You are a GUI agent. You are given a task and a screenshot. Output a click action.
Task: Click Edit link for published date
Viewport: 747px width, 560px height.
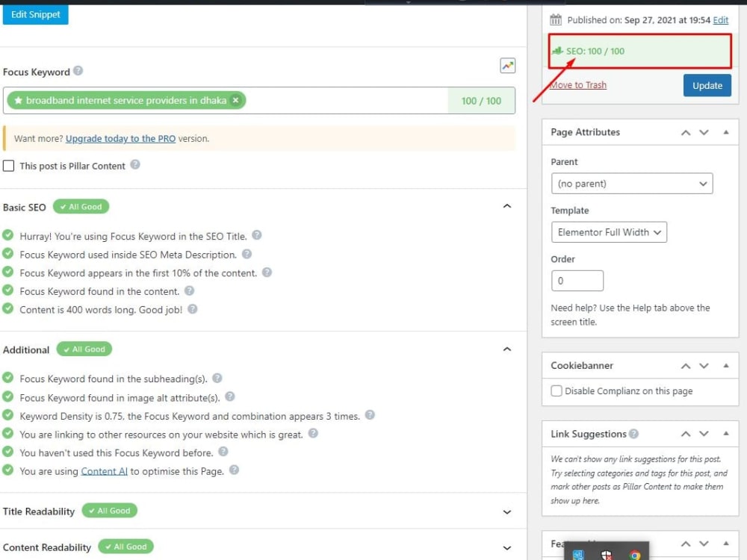point(720,20)
